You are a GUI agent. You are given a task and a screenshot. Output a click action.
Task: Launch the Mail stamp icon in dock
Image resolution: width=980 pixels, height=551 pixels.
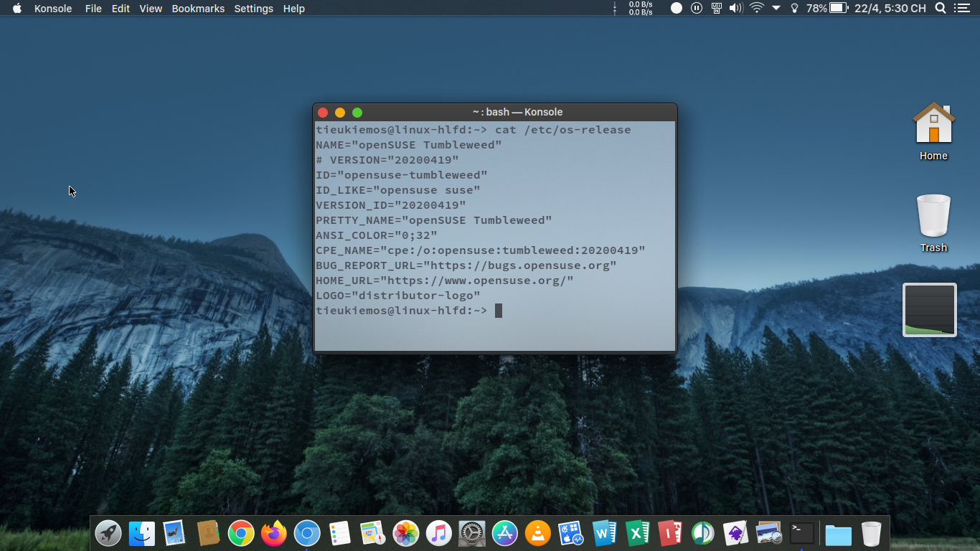click(175, 533)
